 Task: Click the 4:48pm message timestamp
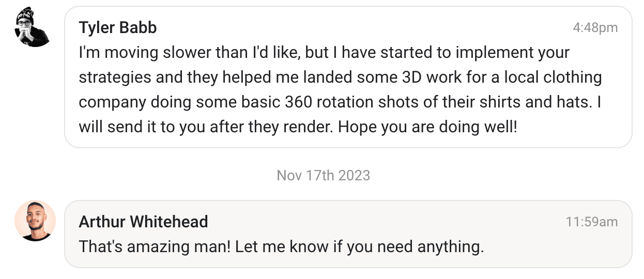(x=595, y=28)
